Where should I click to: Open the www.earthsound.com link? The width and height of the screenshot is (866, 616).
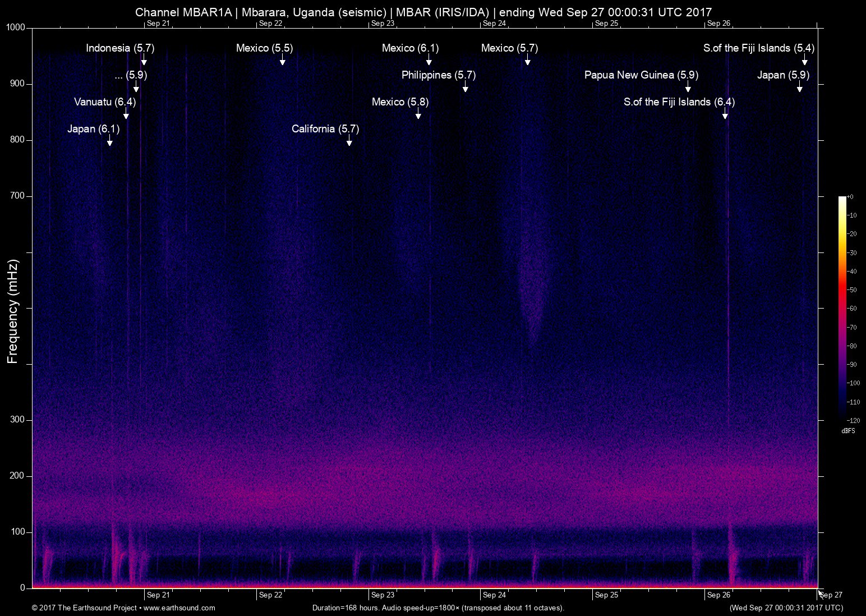pos(181,608)
